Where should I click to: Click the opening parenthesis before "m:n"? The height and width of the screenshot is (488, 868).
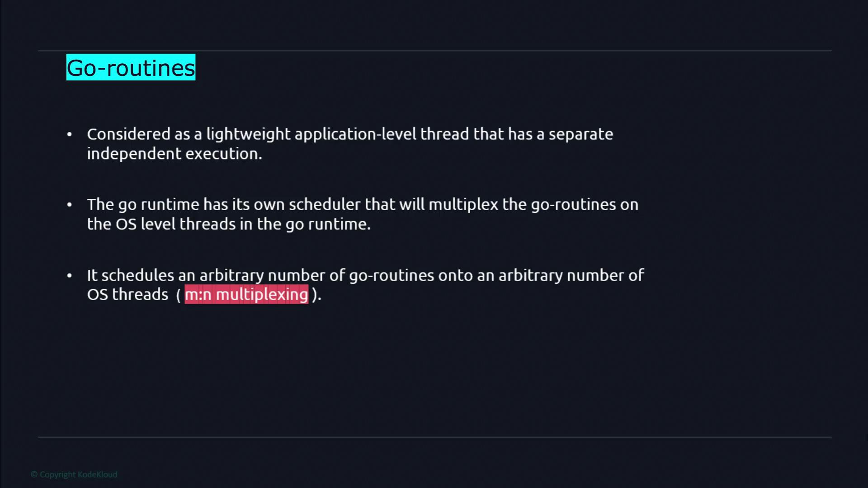179,295
